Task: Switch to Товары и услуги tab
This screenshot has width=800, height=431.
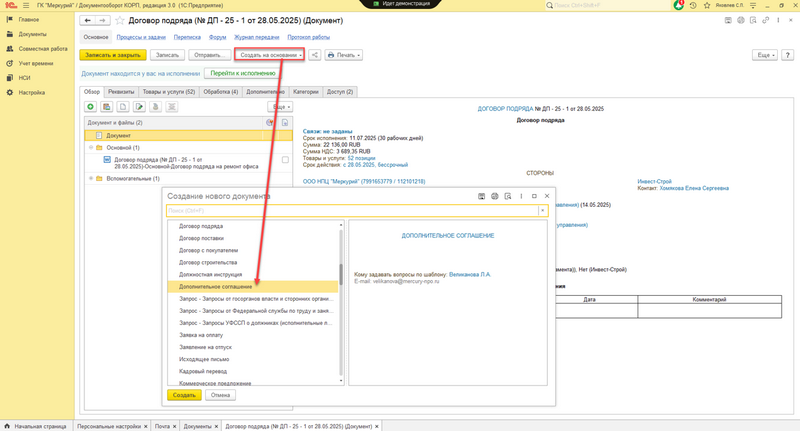Action: [x=169, y=91]
